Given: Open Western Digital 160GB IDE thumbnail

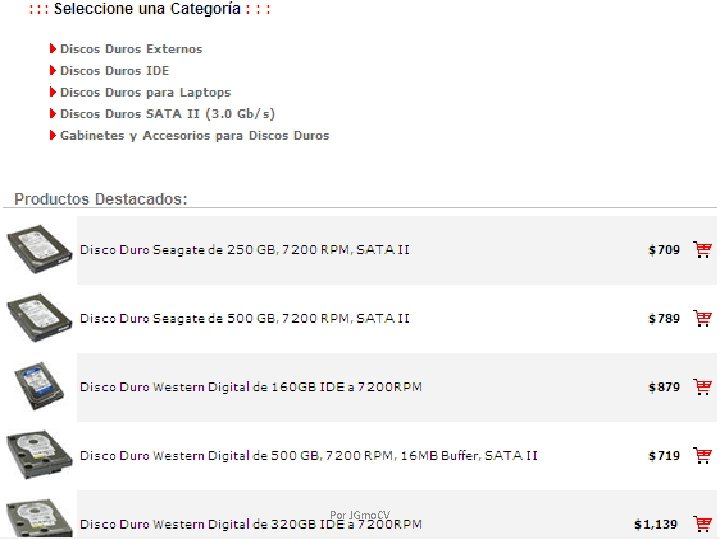Looking at the screenshot, I should coord(39,386).
